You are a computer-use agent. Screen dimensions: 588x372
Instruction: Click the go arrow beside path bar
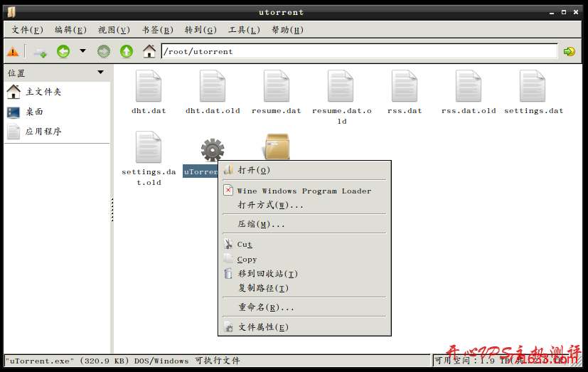[x=570, y=51]
